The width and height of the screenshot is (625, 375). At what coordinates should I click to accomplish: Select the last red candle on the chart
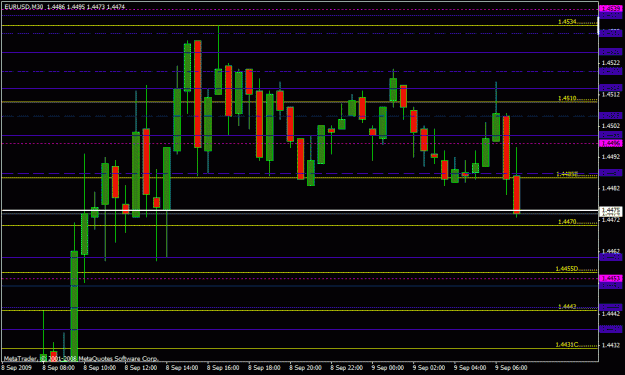pyautogui.click(x=517, y=194)
